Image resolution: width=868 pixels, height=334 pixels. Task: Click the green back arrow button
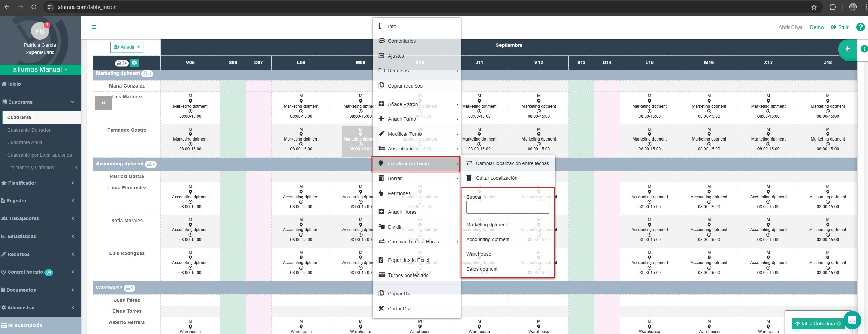pyautogui.click(x=847, y=49)
